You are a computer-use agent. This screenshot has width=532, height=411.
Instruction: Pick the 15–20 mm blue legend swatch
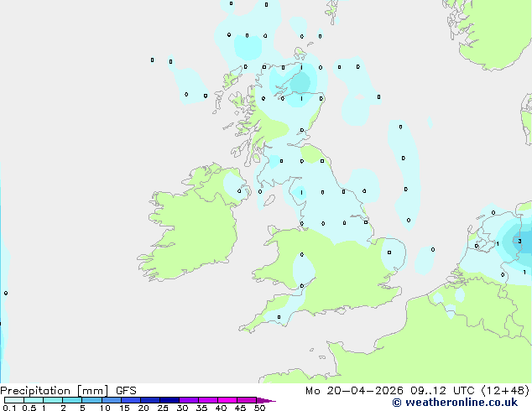[x=131, y=400]
